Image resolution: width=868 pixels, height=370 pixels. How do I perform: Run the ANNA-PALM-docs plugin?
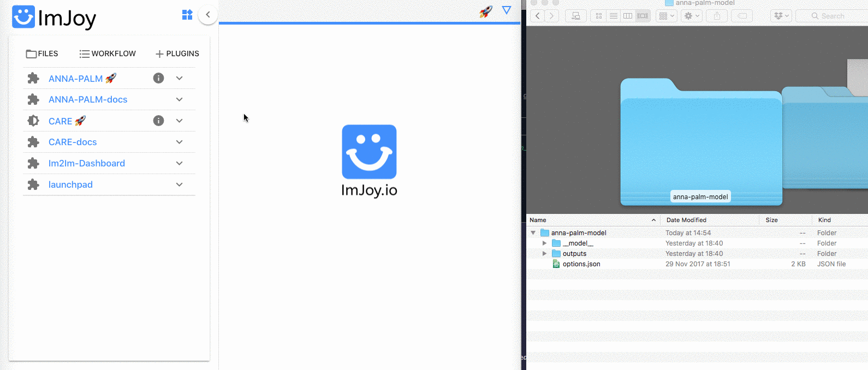88,99
